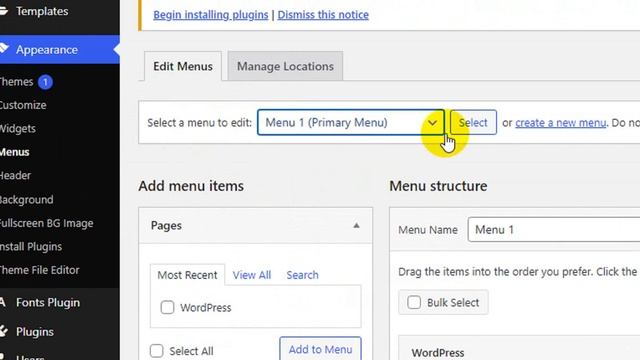The image size is (640, 360).
Task: Focus the Menu Name input field
Action: pos(554,230)
